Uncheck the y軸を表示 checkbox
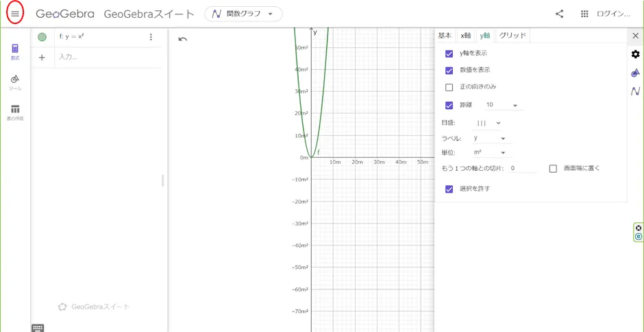Viewport: 644px width, 332px height. pos(449,54)
